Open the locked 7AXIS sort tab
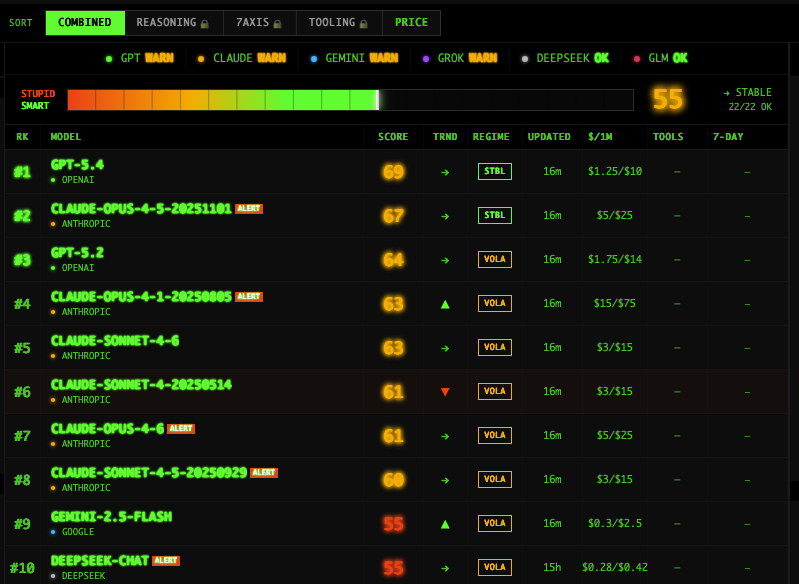The height and width of the screenshot is (584, 799). click(x=260, y=23)
